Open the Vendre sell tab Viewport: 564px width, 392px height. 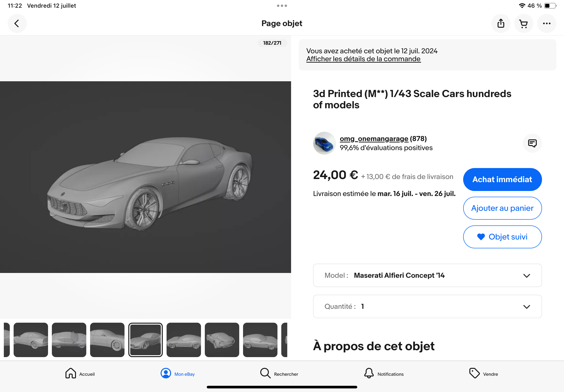point(483,374)
